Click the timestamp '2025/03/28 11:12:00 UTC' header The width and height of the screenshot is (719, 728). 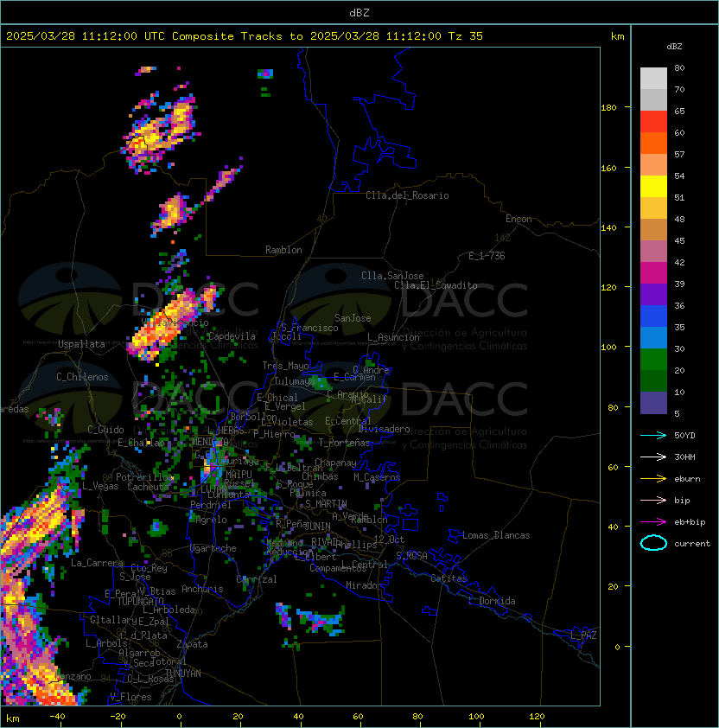tap(86, 36)
